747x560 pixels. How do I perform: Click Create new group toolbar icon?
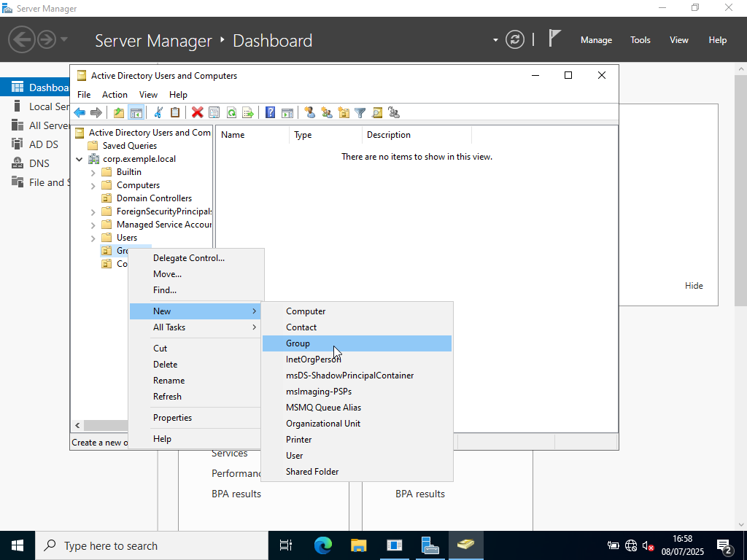click(x=327, y=113)
